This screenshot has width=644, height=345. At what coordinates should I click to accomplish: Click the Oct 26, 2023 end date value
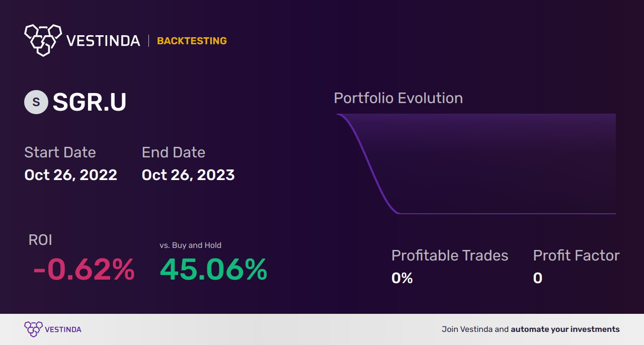pos(188,175)
